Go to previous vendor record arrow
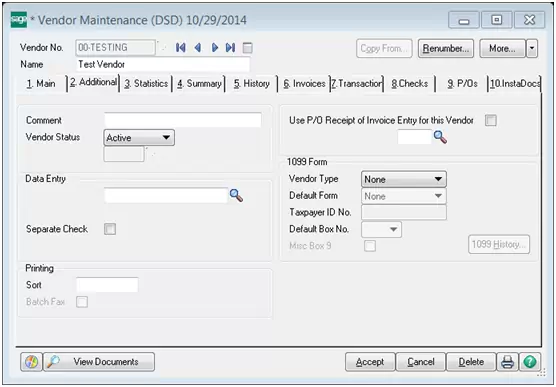Viewport: 556px width, 387px height. [x=198, y=48]
